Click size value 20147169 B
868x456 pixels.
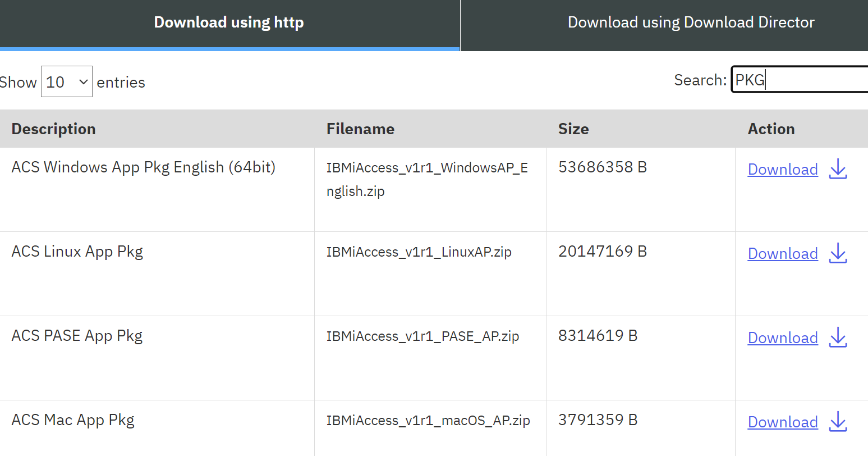click(x=603, y=251)
